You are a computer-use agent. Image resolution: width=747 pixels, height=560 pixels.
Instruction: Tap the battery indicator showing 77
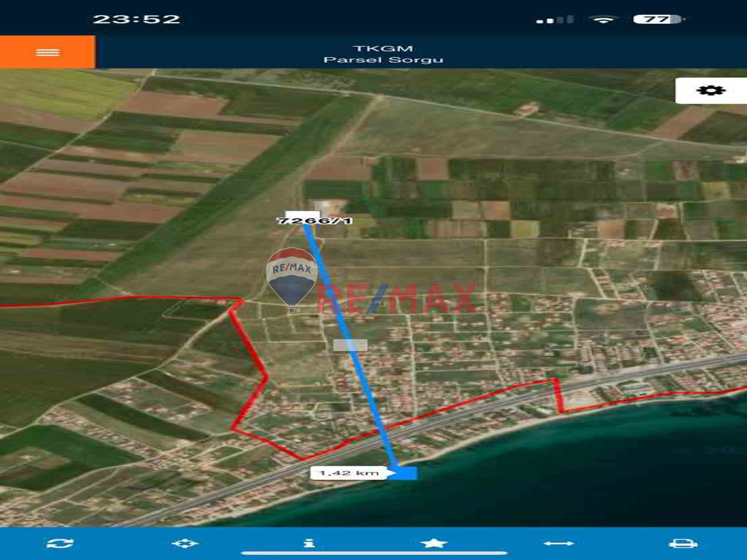(x=658, y=19)
